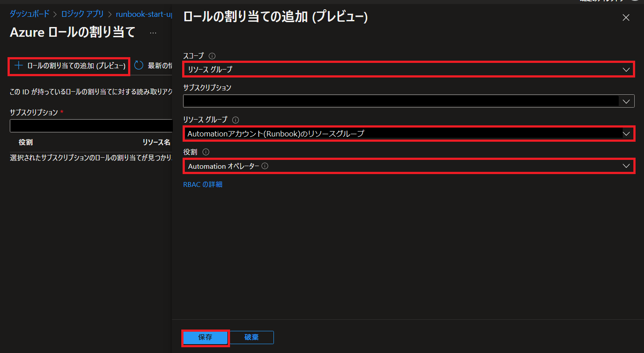Click the info icon next to 役割 label
Image resolution: width=644 pixels, height=353 pixels.
click(x=206, y=152)
